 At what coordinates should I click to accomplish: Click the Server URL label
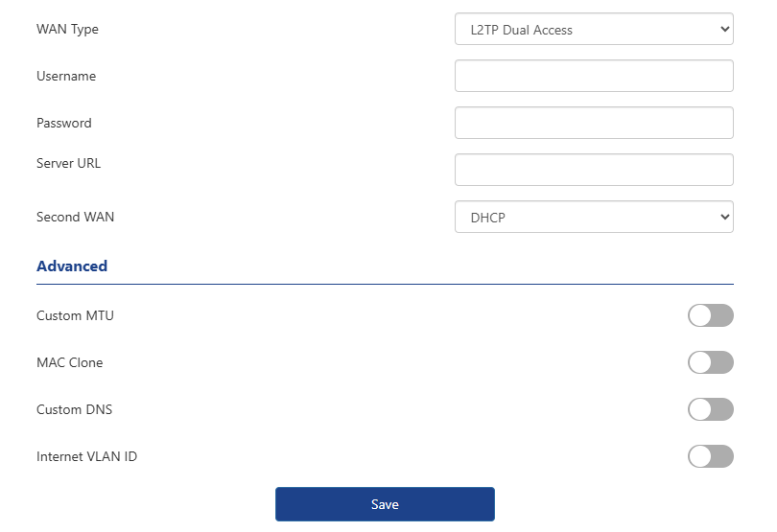[x=68, y=163]
